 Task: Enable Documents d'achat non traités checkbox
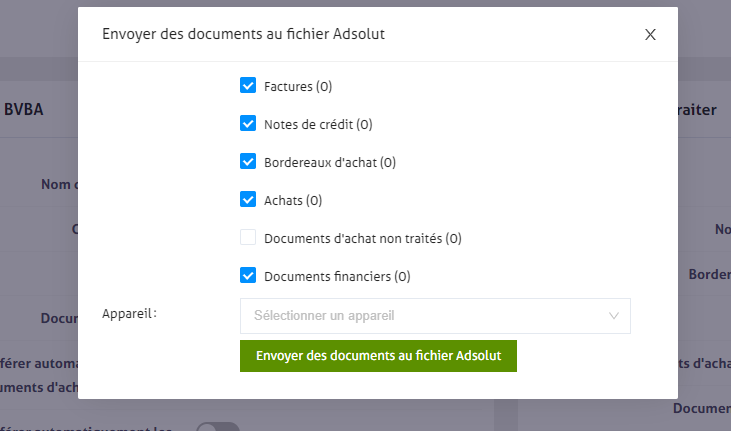point(248,237)
